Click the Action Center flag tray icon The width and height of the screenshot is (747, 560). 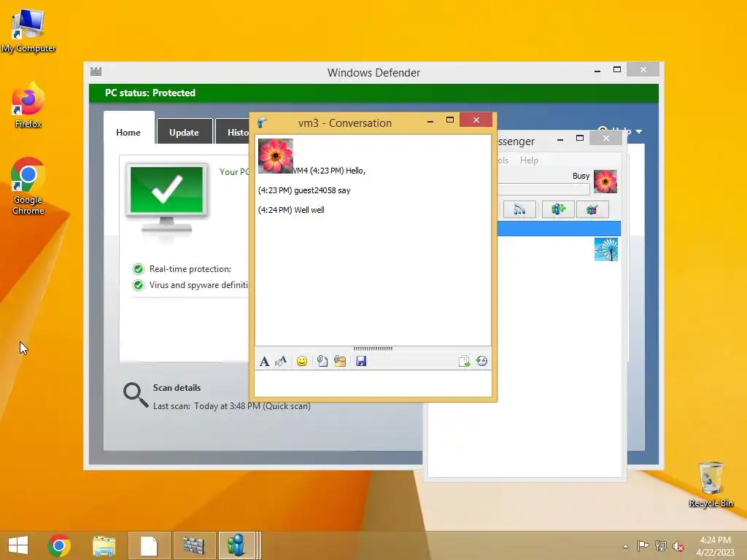[x=643, y=545]
